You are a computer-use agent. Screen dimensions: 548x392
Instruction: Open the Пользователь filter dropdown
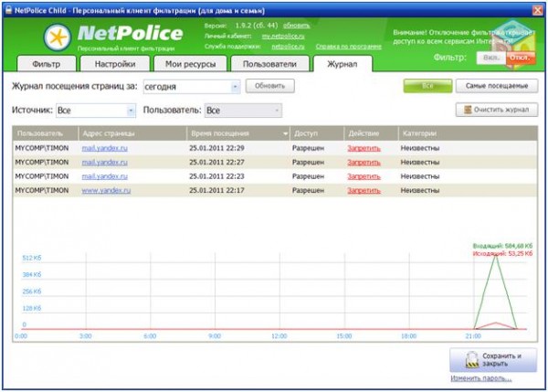tap(243, 111)
